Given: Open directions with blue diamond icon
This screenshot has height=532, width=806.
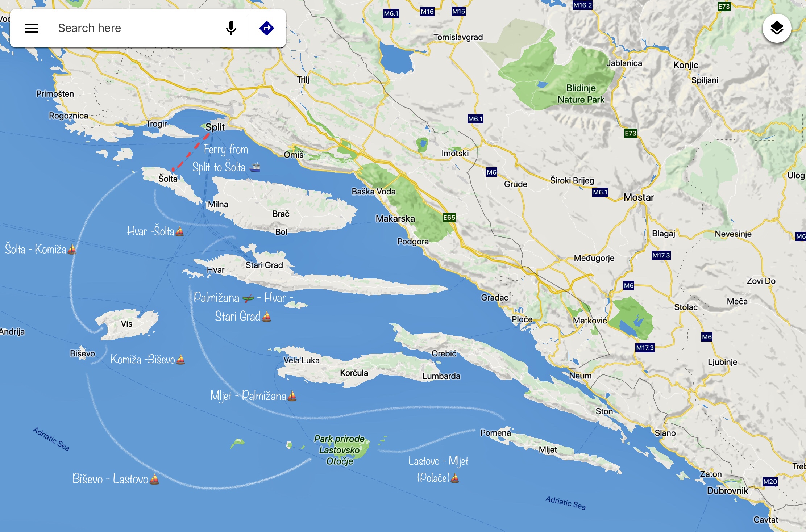Looking at the screenshot, I should (x=267, y=28).
